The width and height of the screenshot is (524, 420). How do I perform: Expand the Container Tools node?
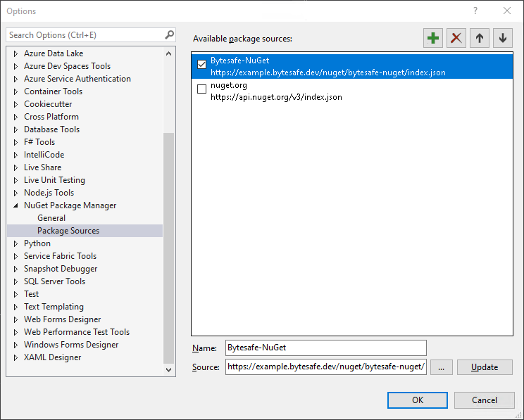[x=15, y=91]
